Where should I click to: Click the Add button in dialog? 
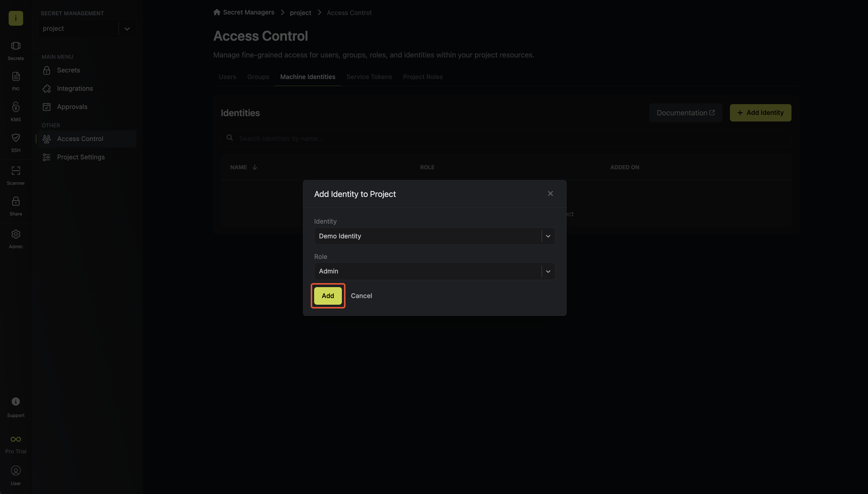click(327, 296)
